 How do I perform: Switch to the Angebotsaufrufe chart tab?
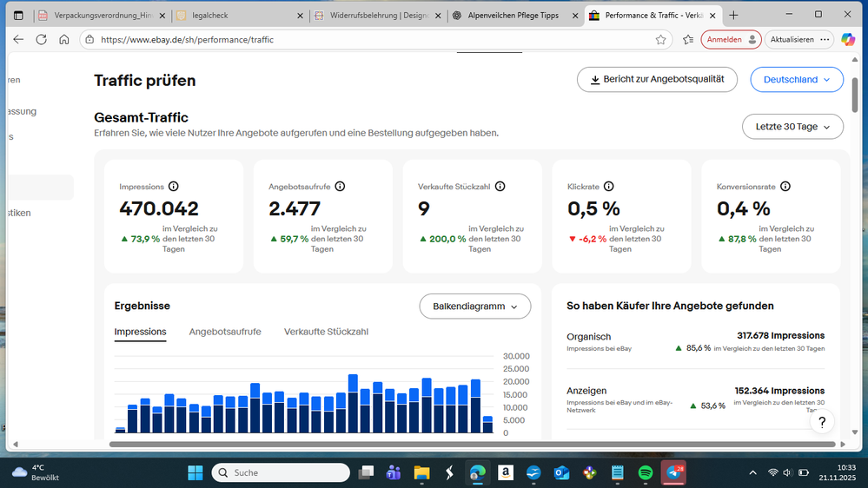coord(225,332)
